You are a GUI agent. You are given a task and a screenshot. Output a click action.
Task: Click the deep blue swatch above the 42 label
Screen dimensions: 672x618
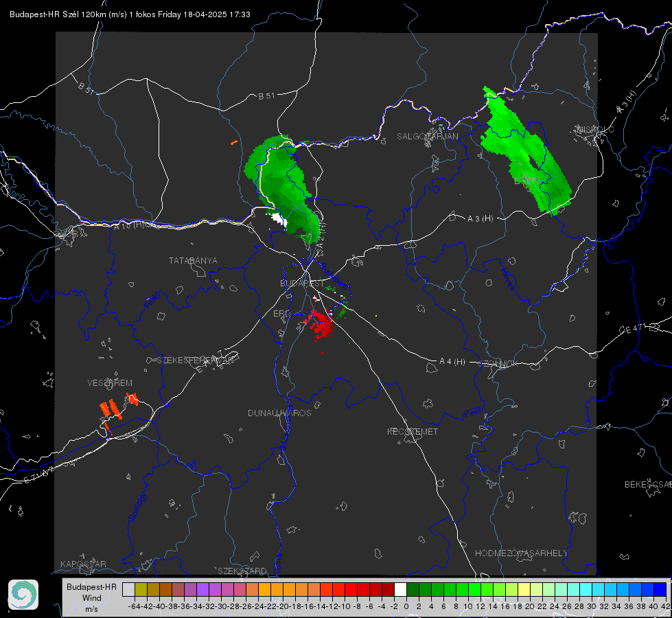[660, 589]
